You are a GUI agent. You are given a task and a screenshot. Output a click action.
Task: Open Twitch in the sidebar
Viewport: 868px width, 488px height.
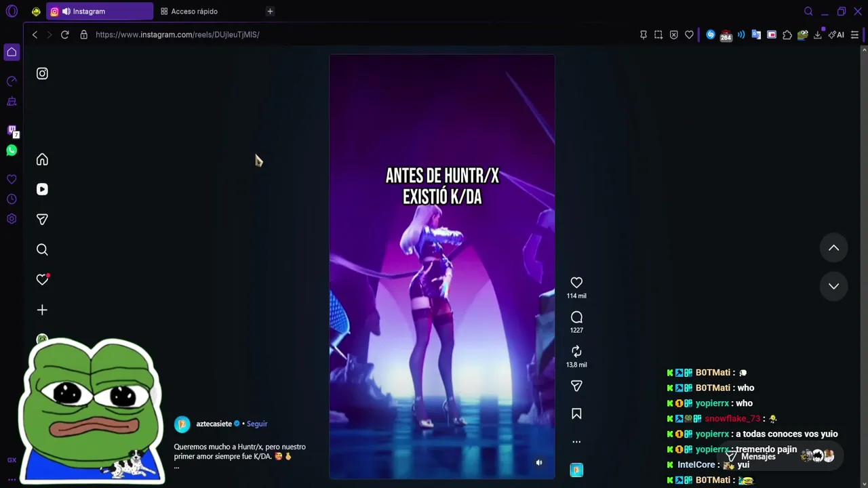(12, 130)
